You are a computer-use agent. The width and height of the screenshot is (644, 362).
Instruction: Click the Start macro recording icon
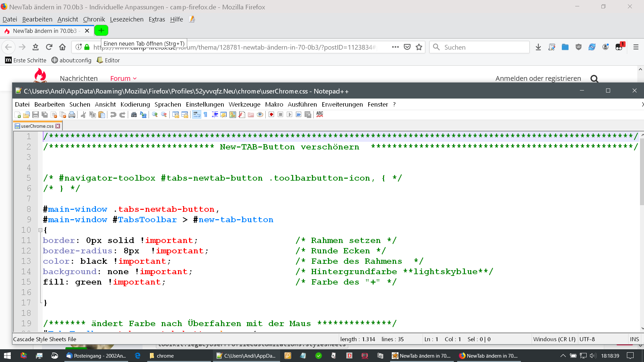271,115
